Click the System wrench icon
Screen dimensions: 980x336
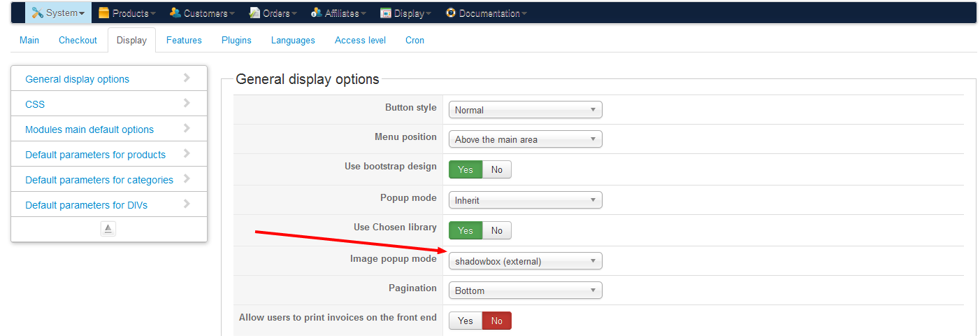click(x=38, y=13)
